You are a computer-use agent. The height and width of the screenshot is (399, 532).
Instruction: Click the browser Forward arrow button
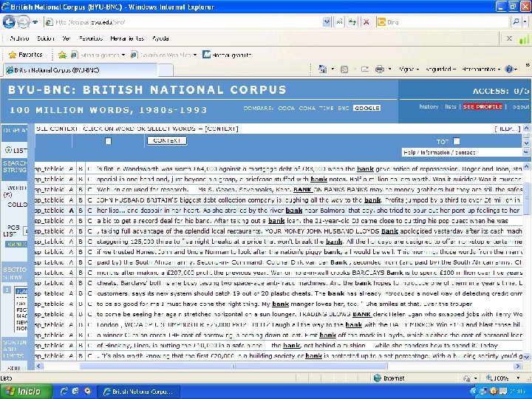pos(23,22)
